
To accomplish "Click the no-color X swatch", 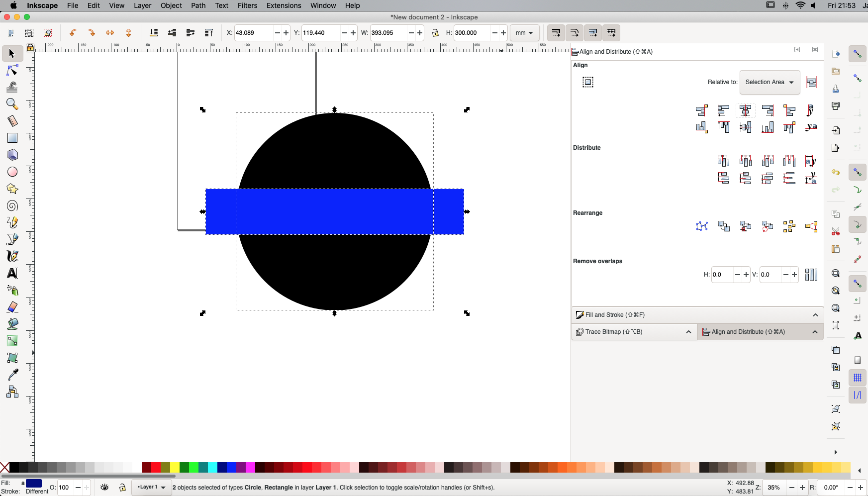I will [x=4, y=468].
